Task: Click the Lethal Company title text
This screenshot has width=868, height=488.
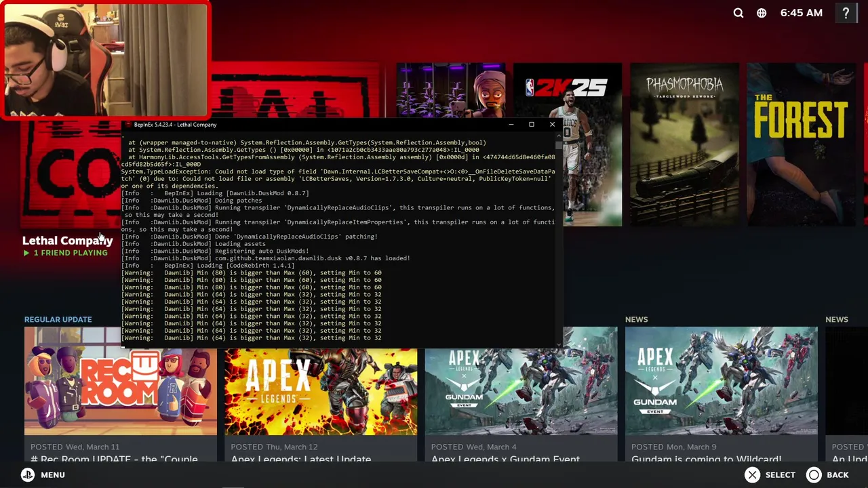Action: pos(67,241)
